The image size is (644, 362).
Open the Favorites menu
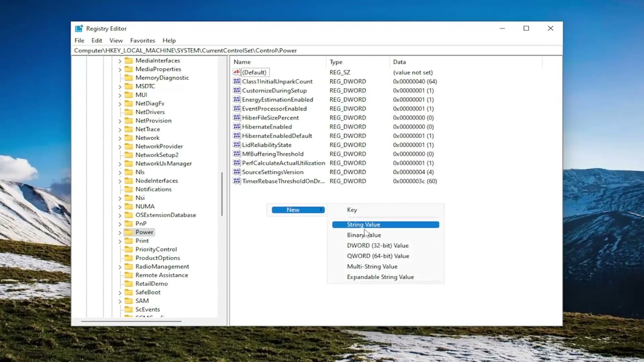[x=142, y=40]
